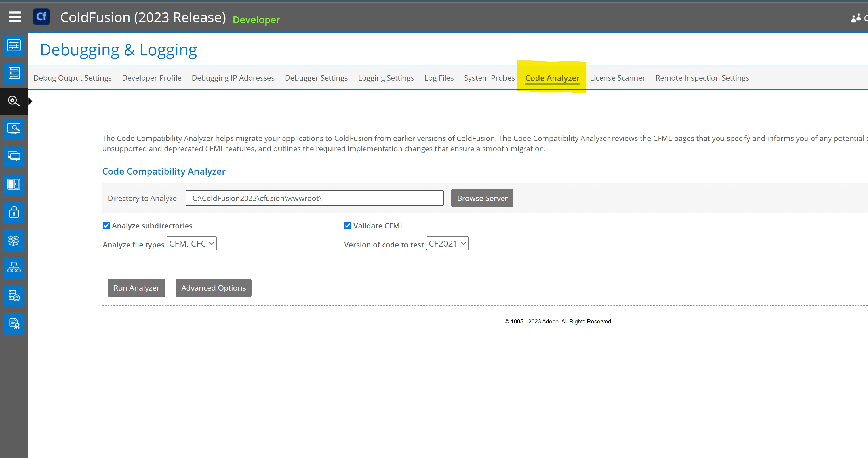Toggle the Validate CFML checkbox
The height and width of the screenshot is (458, 868).
pyautogui.click(x=347, y=226)
